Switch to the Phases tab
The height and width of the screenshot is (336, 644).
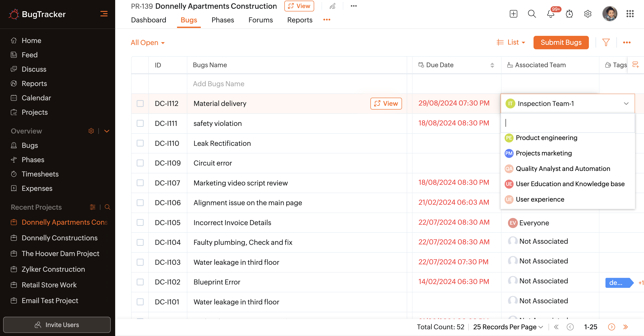[x=223, y=20]
